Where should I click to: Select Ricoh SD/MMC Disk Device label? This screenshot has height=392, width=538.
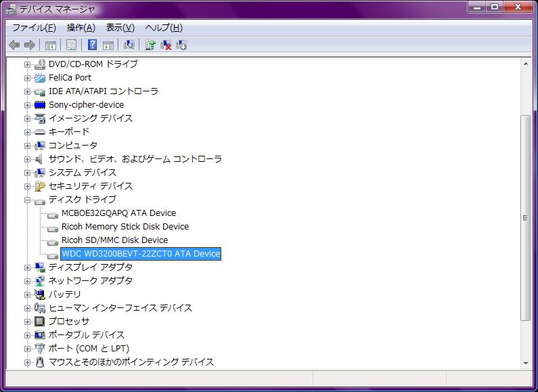pos(114,240)
